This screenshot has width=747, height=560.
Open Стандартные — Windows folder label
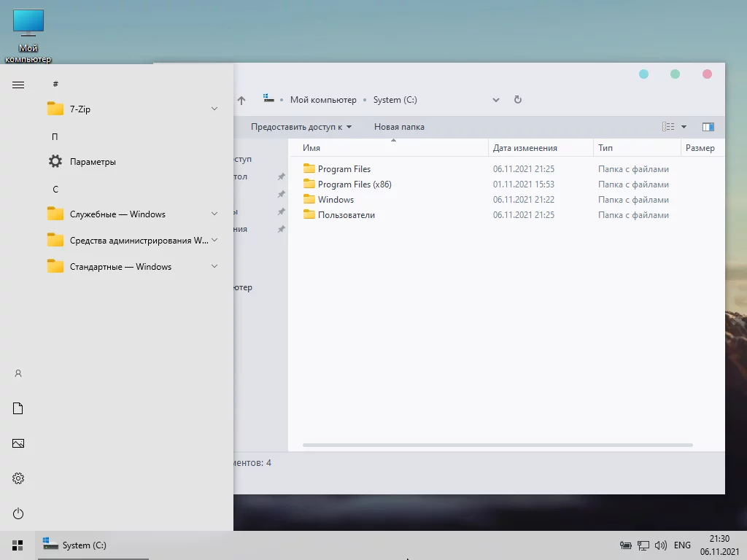click(x=120, y=267)
